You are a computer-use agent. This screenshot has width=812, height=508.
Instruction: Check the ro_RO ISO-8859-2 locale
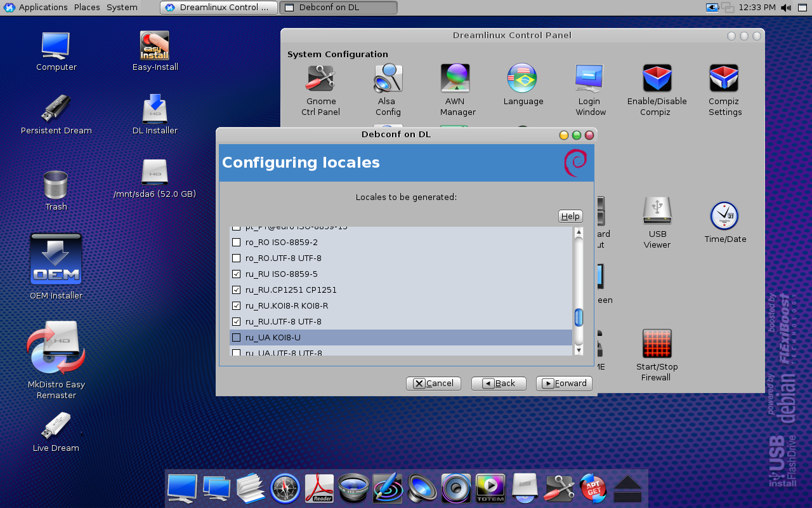tap(237, 243)
